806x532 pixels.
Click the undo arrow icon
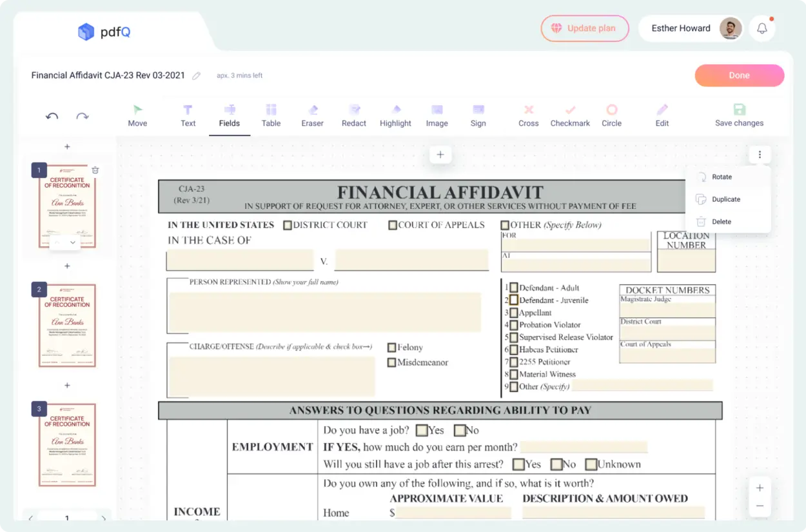point(52,116)
